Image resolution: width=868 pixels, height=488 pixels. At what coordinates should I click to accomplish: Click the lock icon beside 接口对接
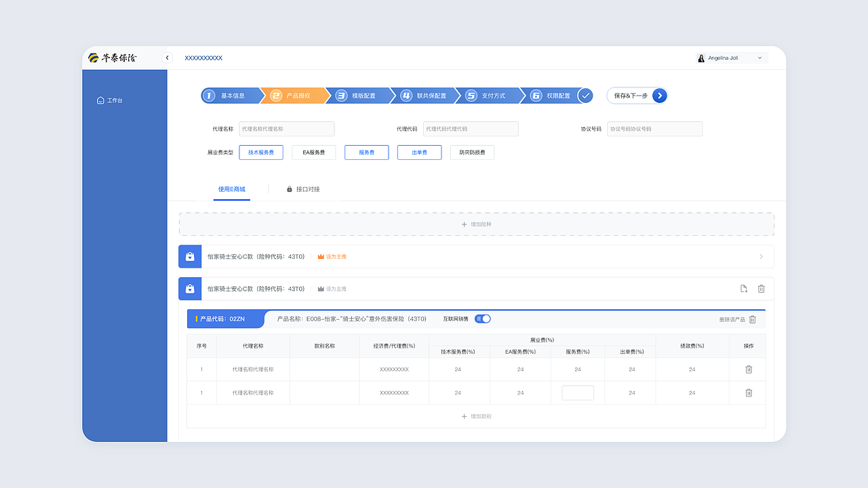click(290, 189)
